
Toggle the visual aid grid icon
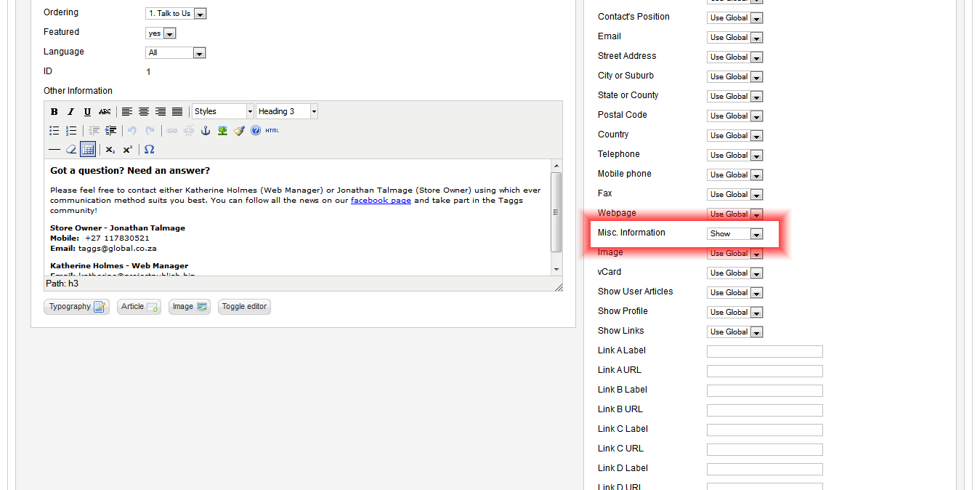[88, 150]
